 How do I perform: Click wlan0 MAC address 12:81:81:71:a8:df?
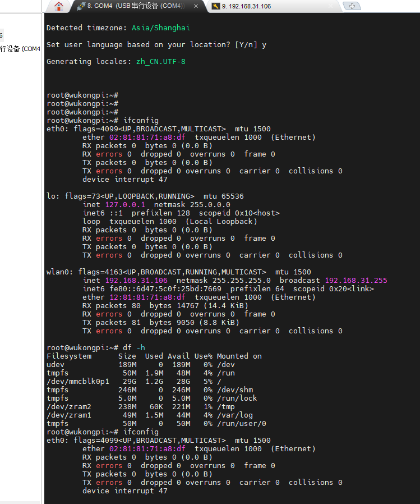(147, 297)
